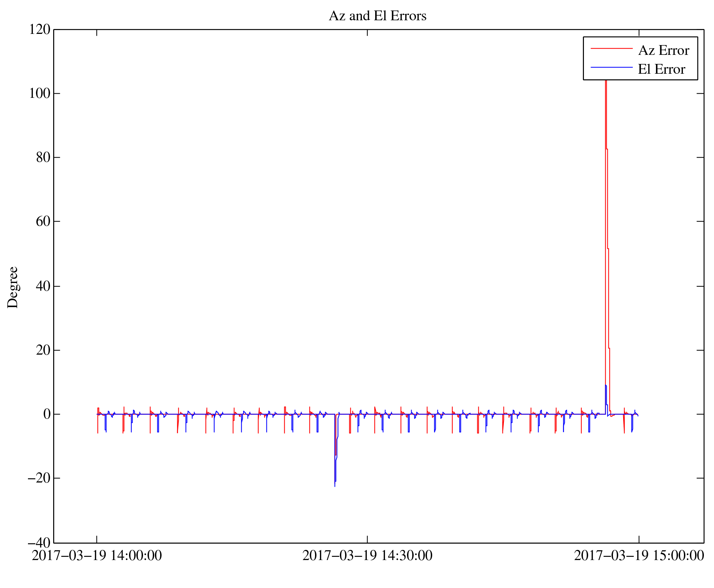Click the y-axis tick label '40'
This screenshot has width=714, height=588.
click(x=43, y=286)
